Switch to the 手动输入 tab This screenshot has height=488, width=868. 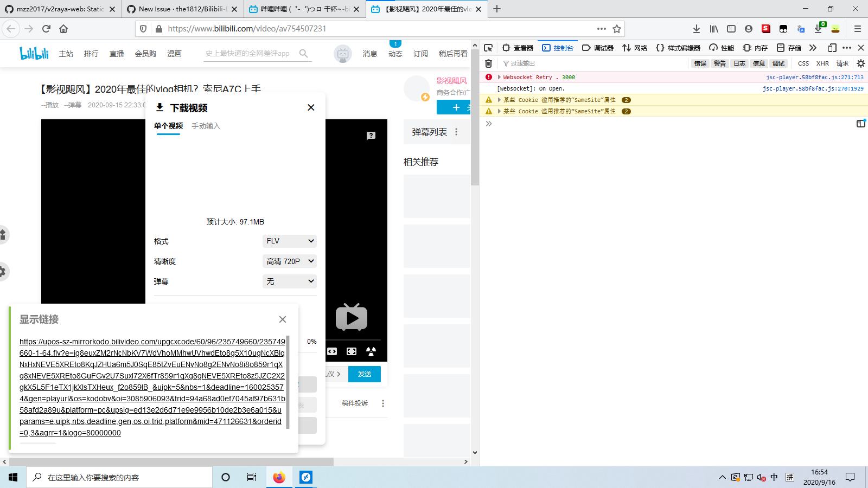tap(206, 126)
